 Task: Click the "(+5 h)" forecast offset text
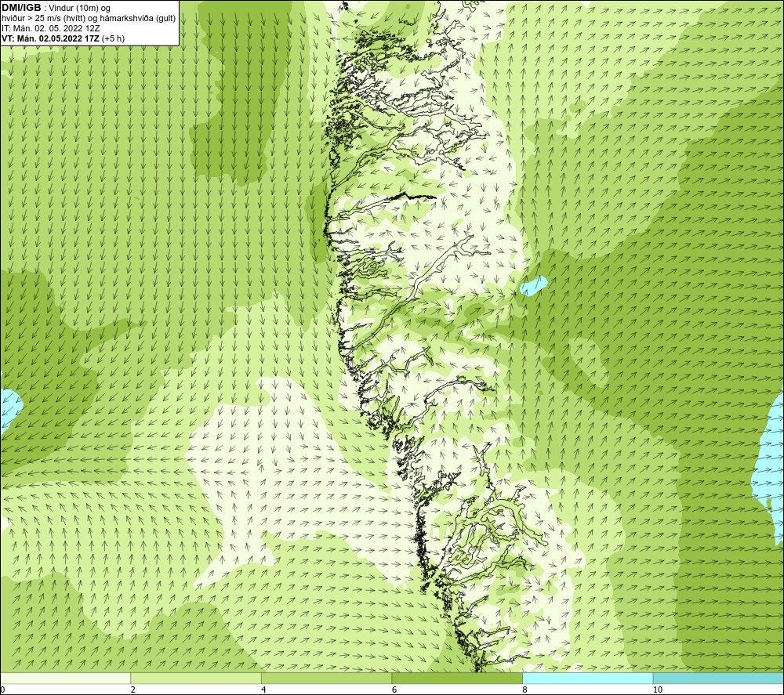(x=113, y=38)
